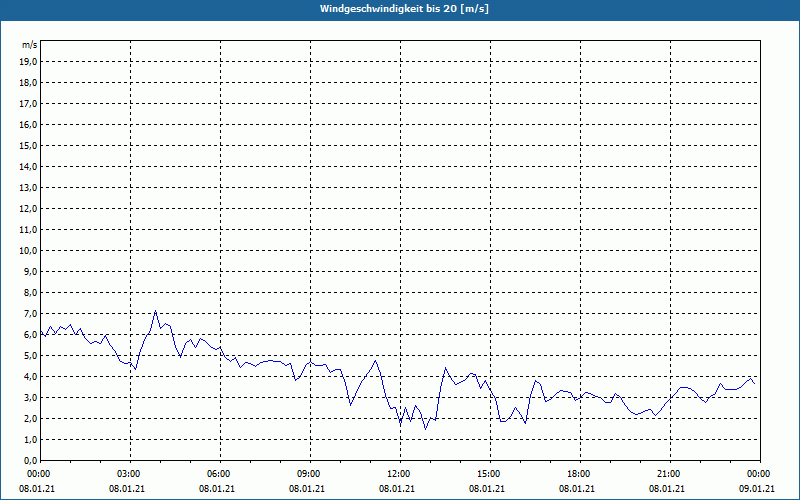The width and height of the screenshot is (800, 500).
Task: Click the "00:00" time label above 09.01.21
Action: pos(759,474)
